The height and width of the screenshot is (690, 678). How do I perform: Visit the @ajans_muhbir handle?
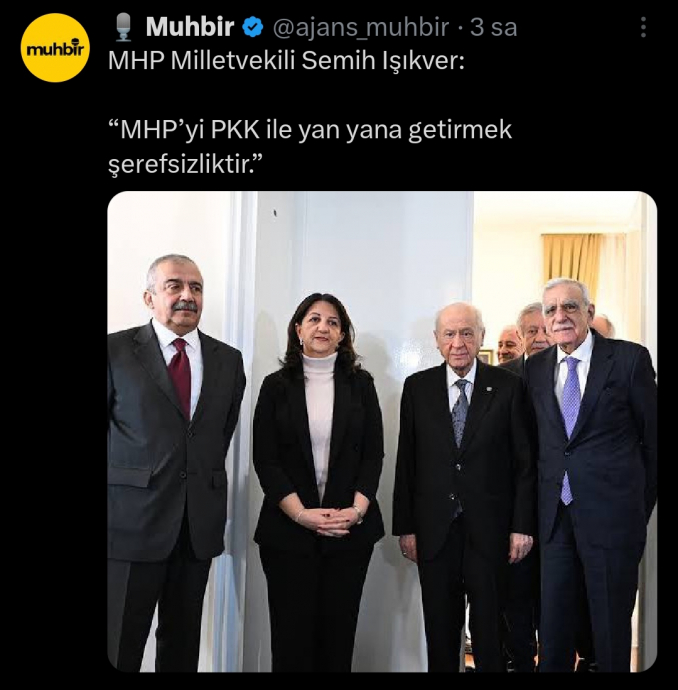361,28
